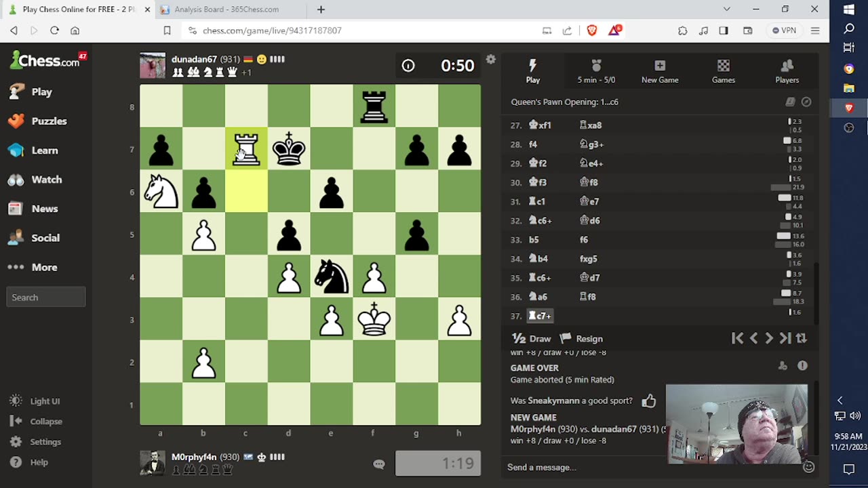
Task: Resign the game
Action: (x=581, y=339)
